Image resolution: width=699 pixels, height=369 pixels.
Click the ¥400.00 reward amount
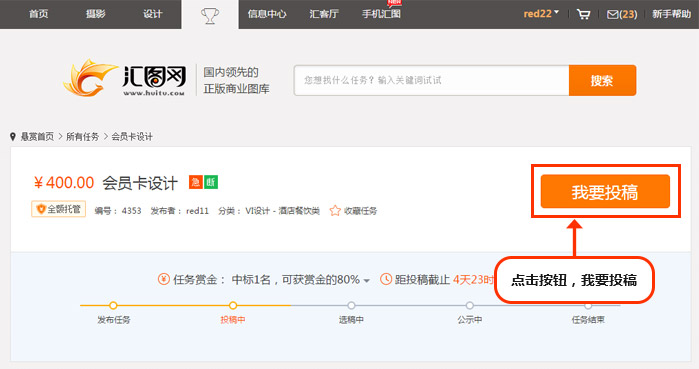click(64, 182)
